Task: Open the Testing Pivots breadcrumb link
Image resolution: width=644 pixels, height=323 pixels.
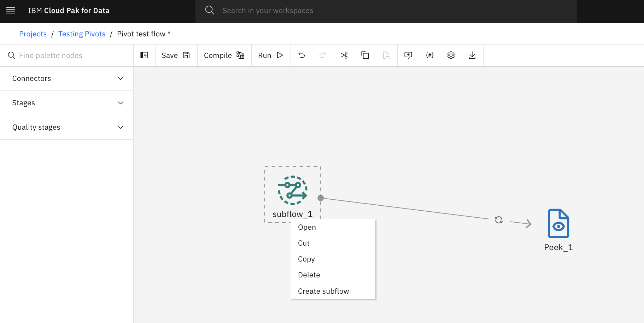Action: coord(82,34)
